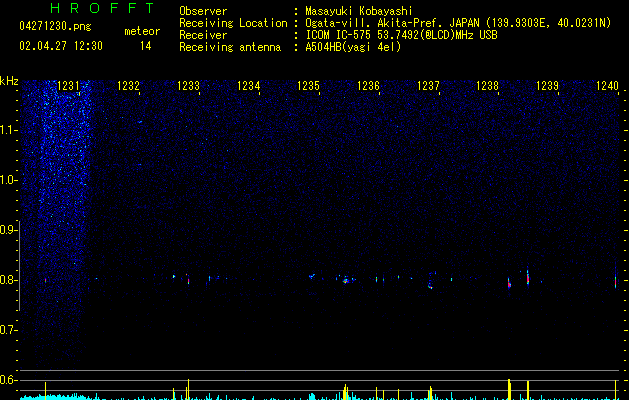Click the 1240 time marker
The image size is (629, 400).
click(607, 86)
